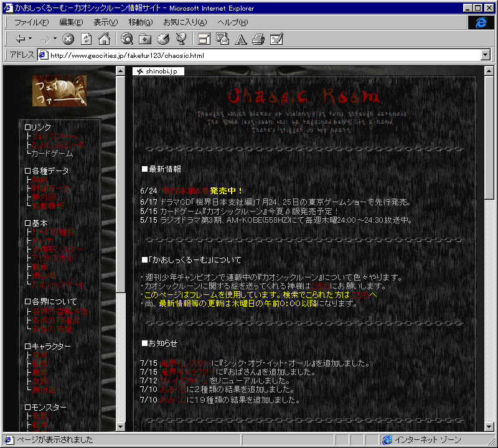Screen dimensions: 498x448
Task: Open the Channels satellite dish icon
Action: point(181,39)
